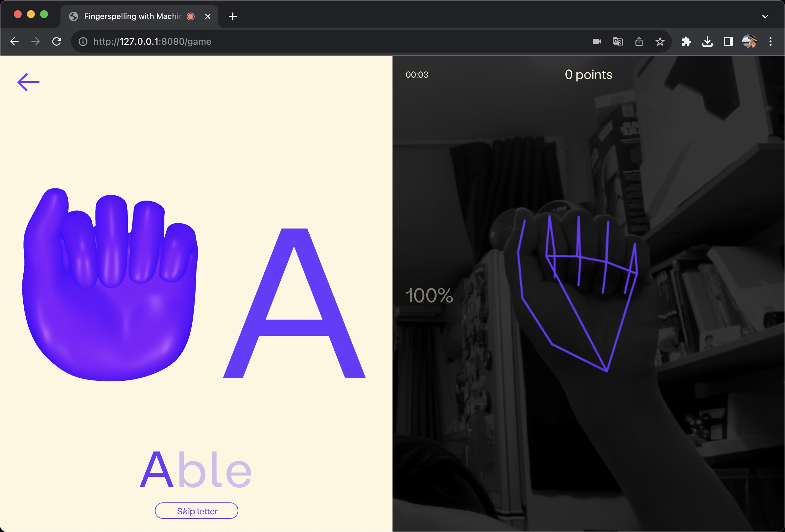The width and height of the screenshot is (785, 532).
Task: Open camera permission indicator in address bar
Action: coord(597,41)
